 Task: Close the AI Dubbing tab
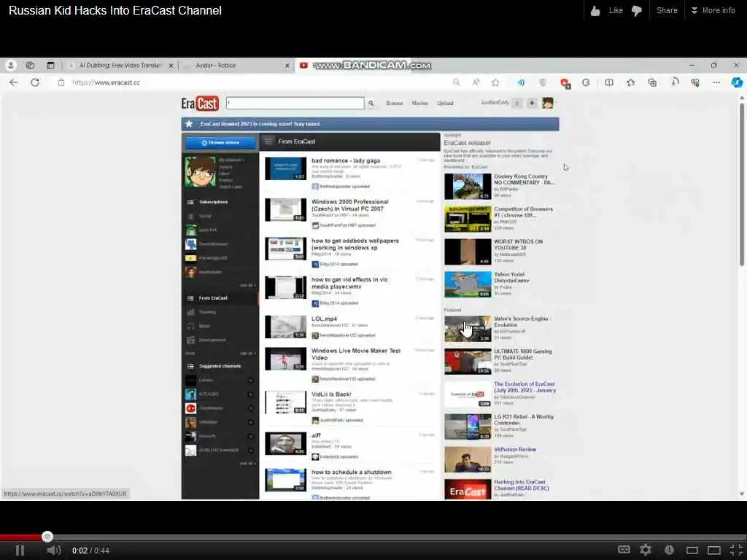coord(171,65)
